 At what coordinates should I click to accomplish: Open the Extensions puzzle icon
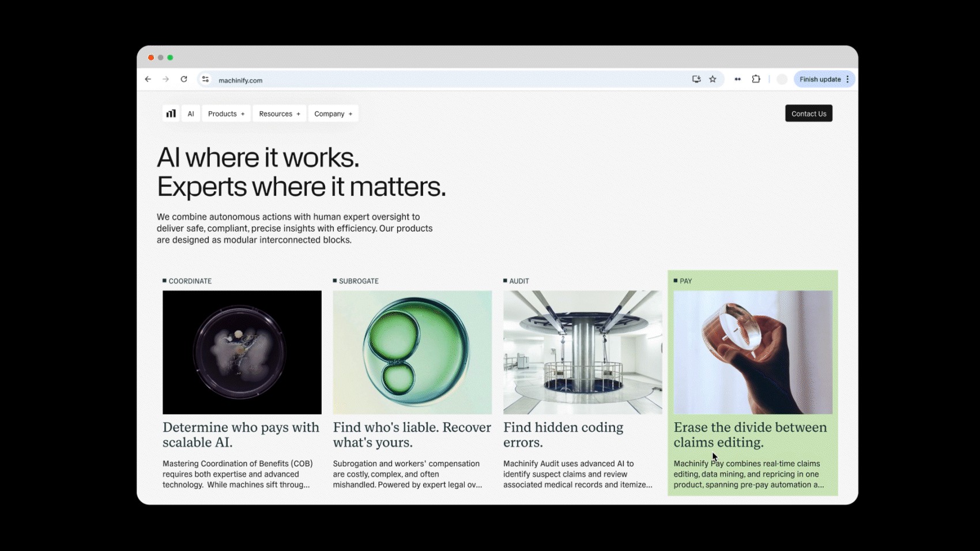tap(756, 80)
